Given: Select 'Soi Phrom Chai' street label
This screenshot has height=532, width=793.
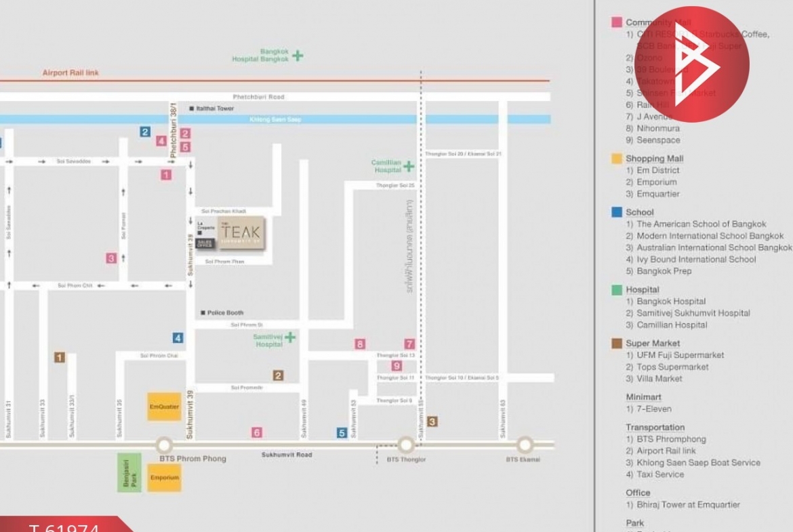Looking at the screenshot, I should pos(159,356).
